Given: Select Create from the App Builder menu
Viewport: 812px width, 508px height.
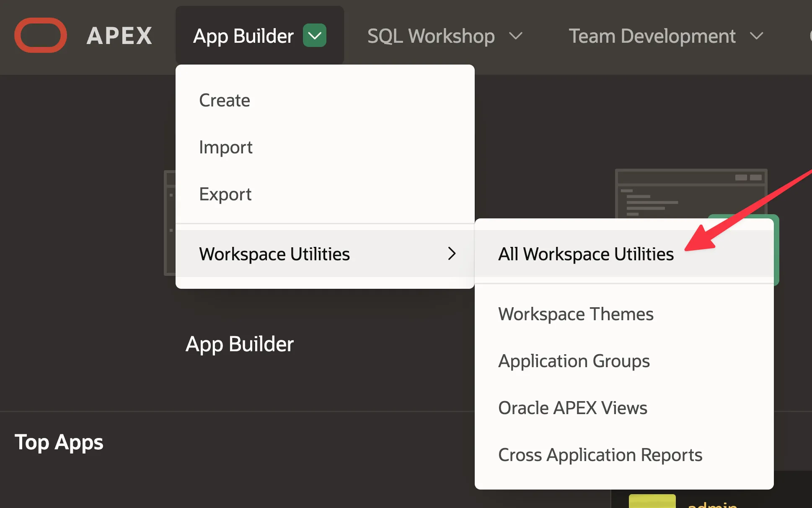Looking at the screenshot, I should click(x=225, y=101).
